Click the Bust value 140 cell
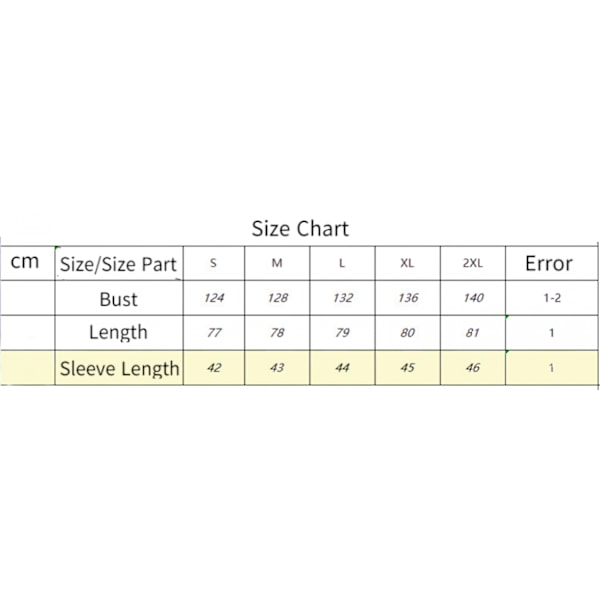The width and height of the screenshot is (600, 600). pyautogui.click(x=473, y=298)
